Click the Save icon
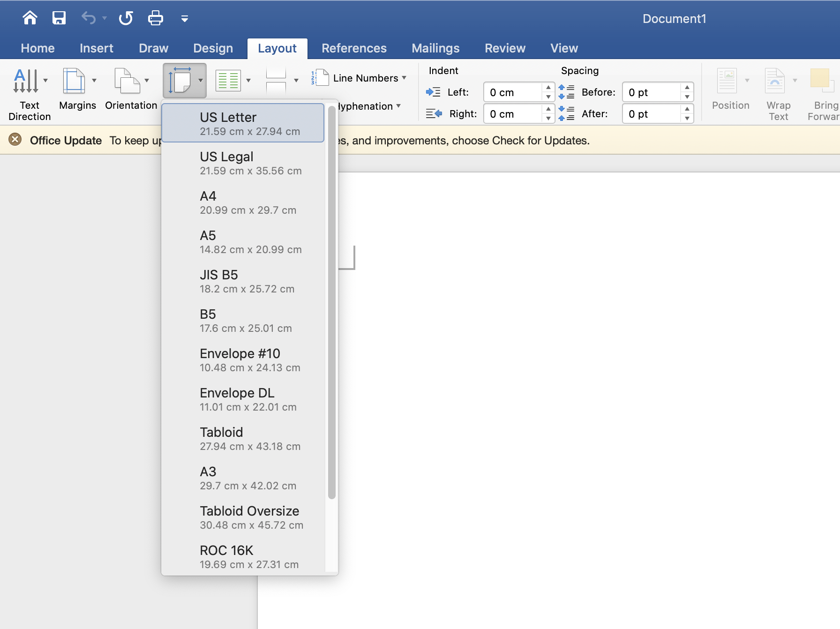This screenshot has width=840, height=629. (x=59, y=18)
